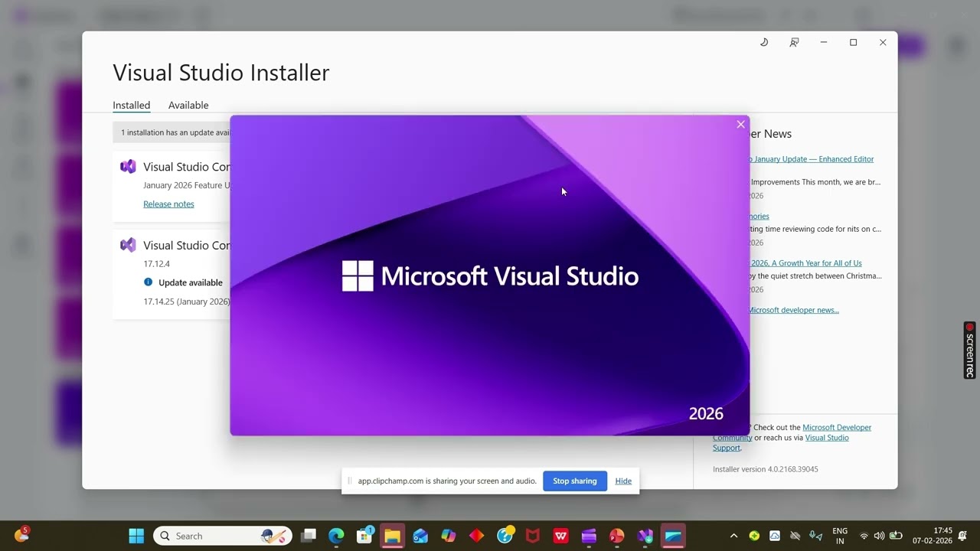Viewport: 980px width, 551px height.
Task: Open Microsoft Store from the taskbar
Action: pyautogui.click(x=364, y=536)
